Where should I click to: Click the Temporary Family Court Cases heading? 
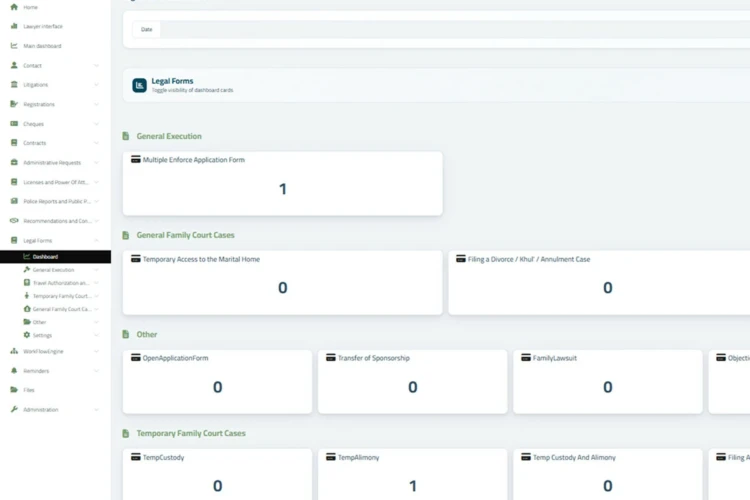[191, 433]
